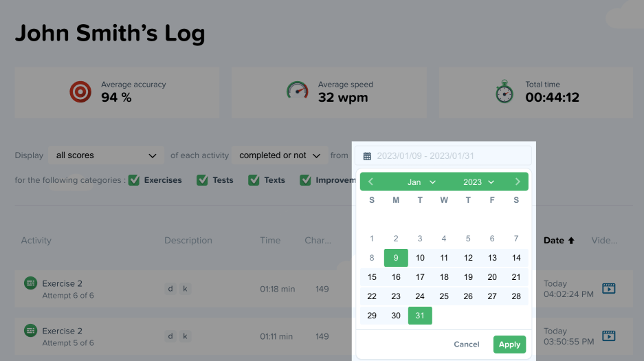Click the Exercise 2 Attempt 5 activity icon
This screenshot has width=644, height=361.
click(x=30, y=331)
